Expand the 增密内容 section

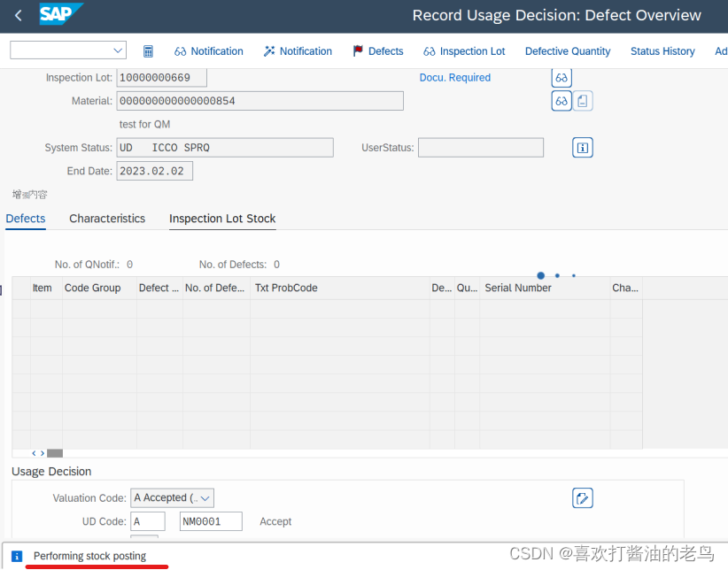[x=29, y=194]
